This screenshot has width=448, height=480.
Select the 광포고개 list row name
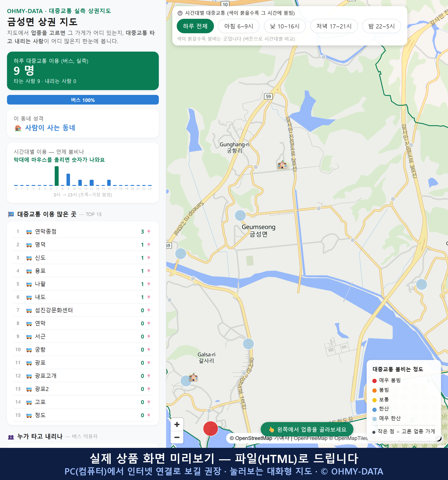pos(46,376)
